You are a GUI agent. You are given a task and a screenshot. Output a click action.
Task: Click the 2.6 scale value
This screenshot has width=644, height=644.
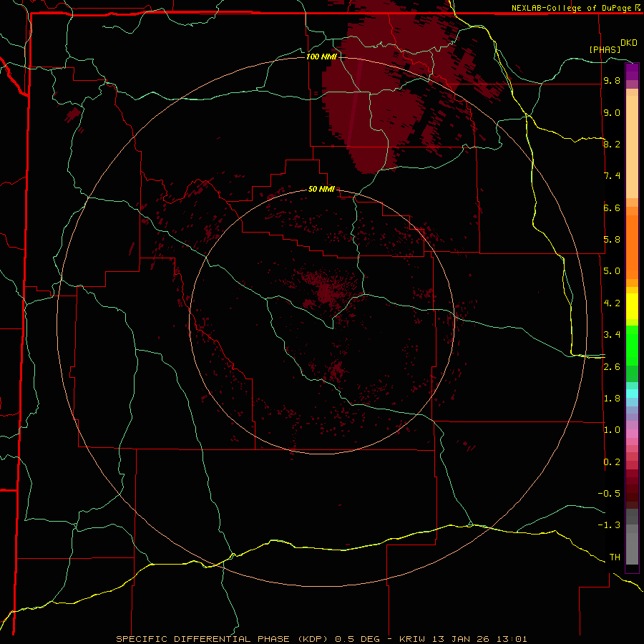point(612,367)
